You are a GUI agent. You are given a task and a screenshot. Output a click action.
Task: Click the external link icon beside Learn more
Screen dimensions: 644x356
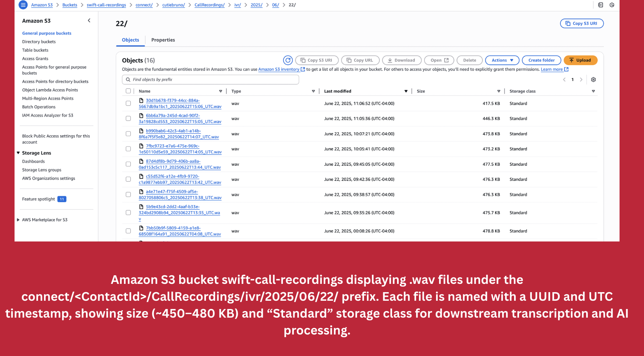point(566,69)
